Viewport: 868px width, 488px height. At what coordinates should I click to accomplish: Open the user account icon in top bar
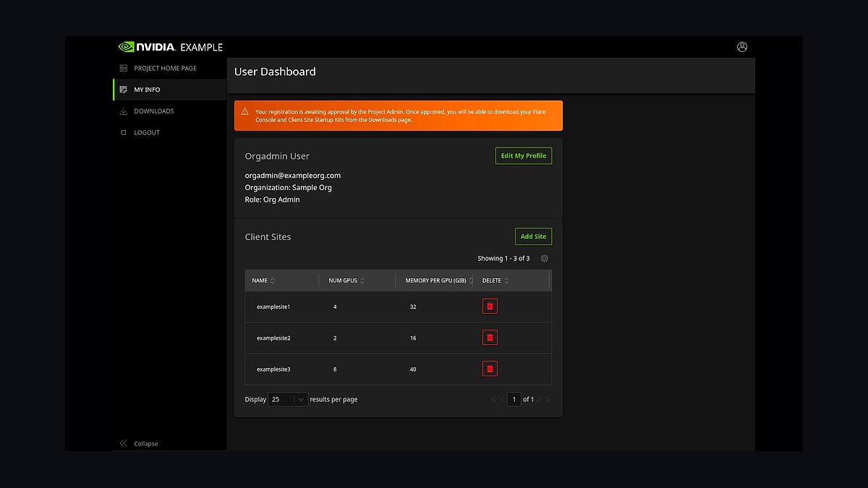coord(742,47)
